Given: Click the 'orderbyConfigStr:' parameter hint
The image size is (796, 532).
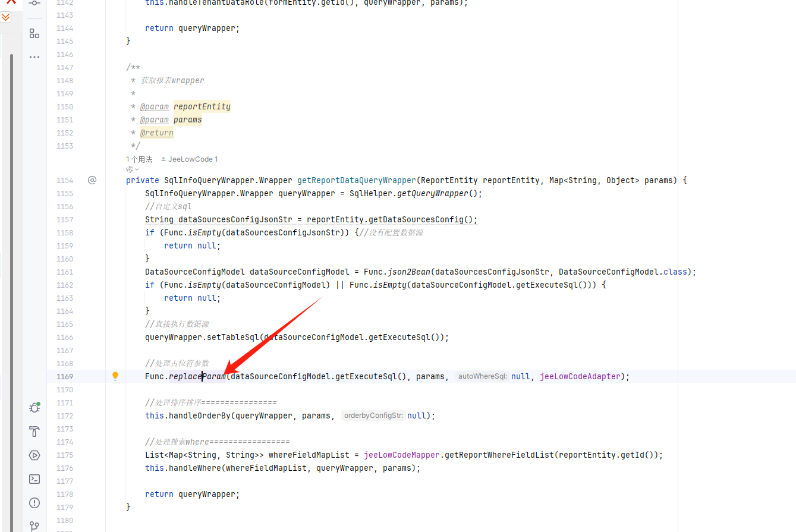Looking at the screenshot, I should tap(374, 415).
